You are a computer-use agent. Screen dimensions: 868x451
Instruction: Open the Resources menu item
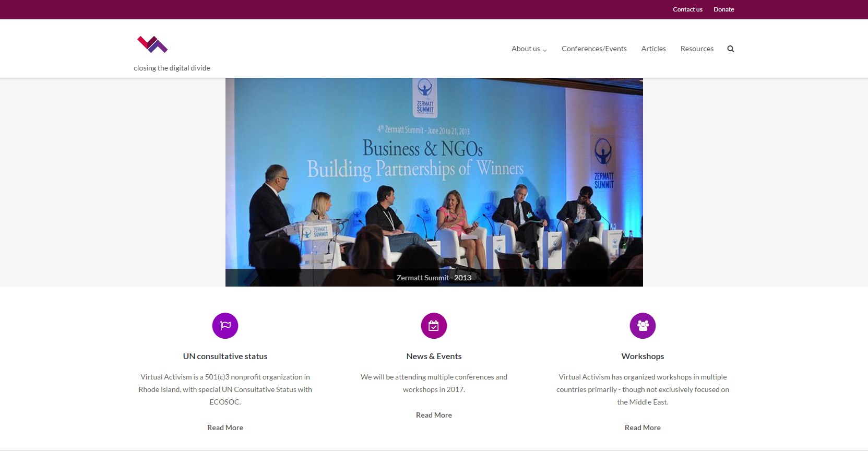[697, 49]
